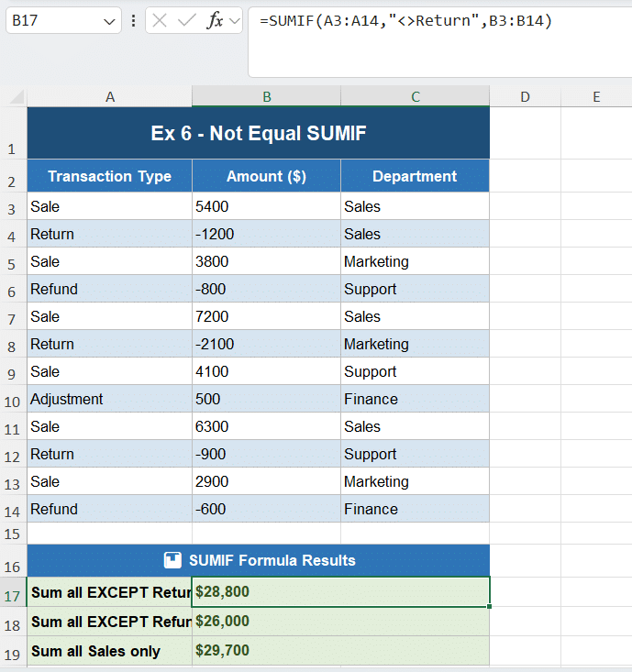
Task: Click the Cancel (X) formula icon
Action: [160, 20]
